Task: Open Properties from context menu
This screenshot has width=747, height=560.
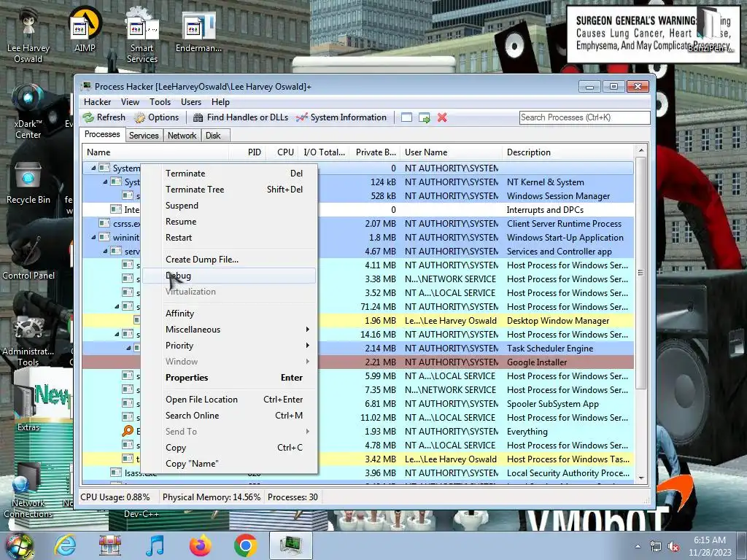Action: 229,378
